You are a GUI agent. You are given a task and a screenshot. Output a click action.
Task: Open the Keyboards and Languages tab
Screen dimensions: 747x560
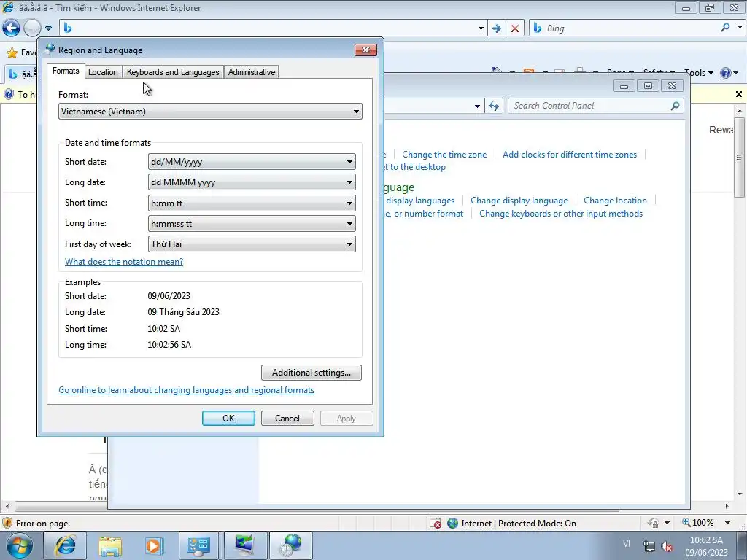(173, 72)
